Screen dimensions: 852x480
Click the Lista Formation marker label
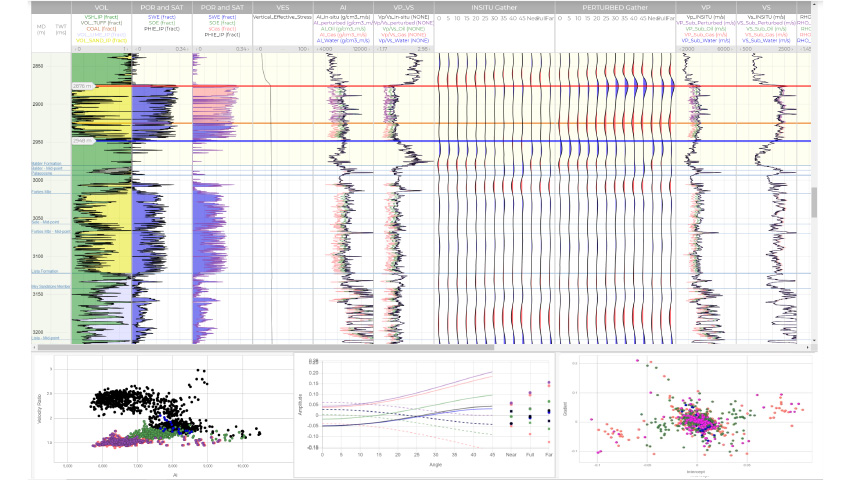tap(45, 271)
